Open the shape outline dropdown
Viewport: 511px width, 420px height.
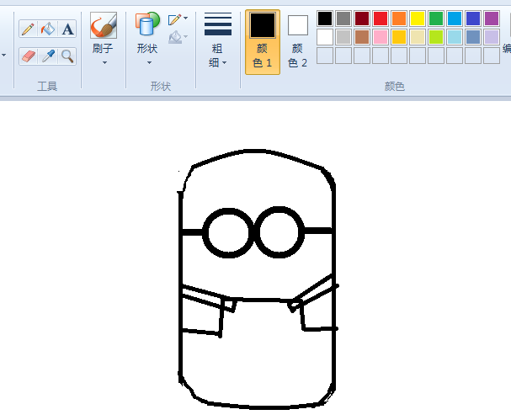tap(178, 19)
